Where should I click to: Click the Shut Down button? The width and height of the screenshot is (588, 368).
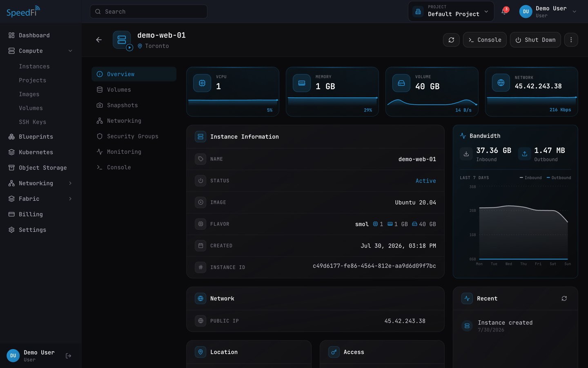tap(535, 40)
